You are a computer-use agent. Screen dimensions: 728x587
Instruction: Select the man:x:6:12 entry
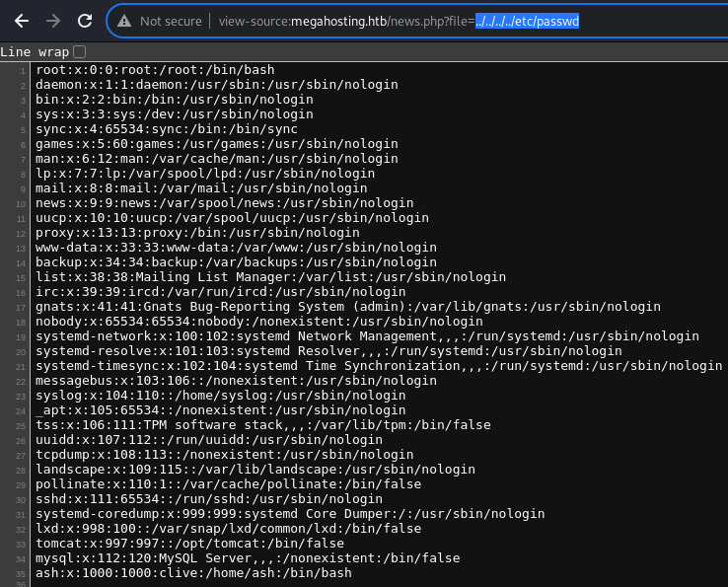(x=217, y=159)
